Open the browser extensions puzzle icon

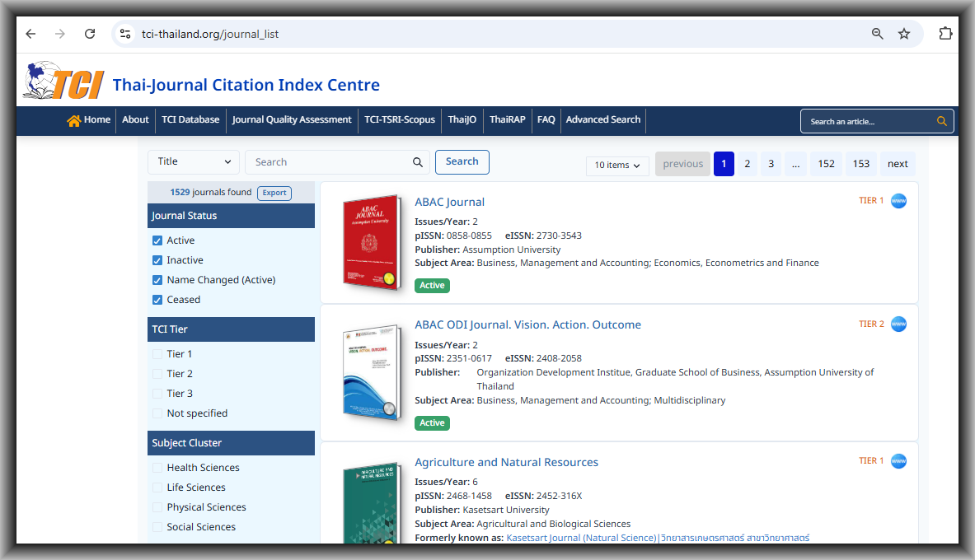[x=945, y=34]
